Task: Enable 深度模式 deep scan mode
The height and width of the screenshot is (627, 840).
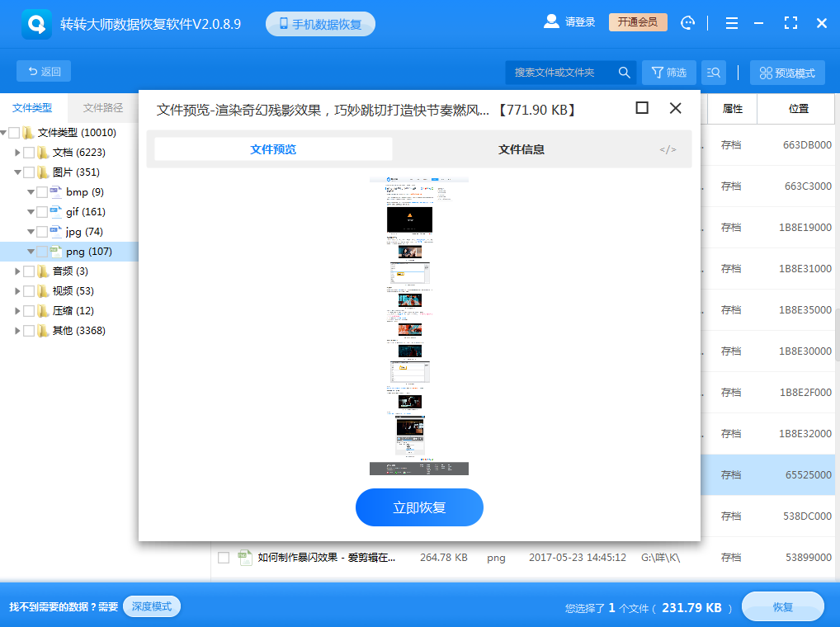Action: pyautogui.click(x=151, y=606)
